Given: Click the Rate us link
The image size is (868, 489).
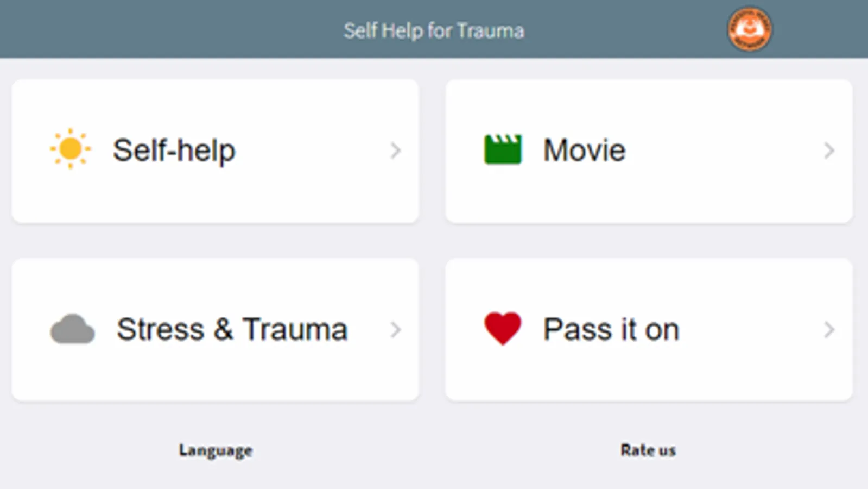Looking at the screenshot, I should [648, 450].
